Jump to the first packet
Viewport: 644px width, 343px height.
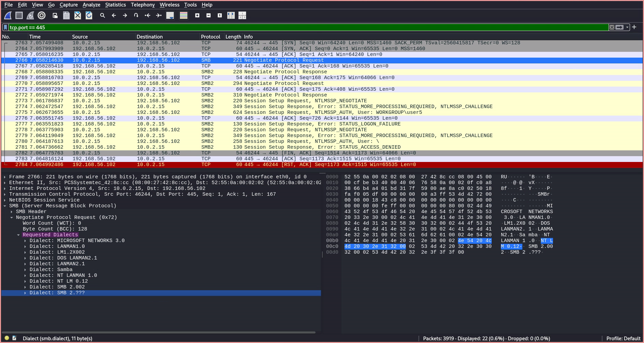tap(148, 15)
